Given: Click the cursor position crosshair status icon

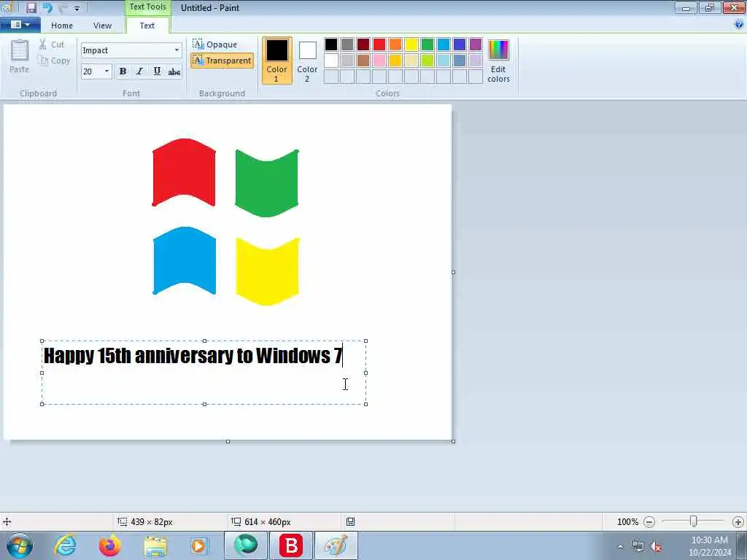Looking at the screenshot, I should (x=7, y=522).
